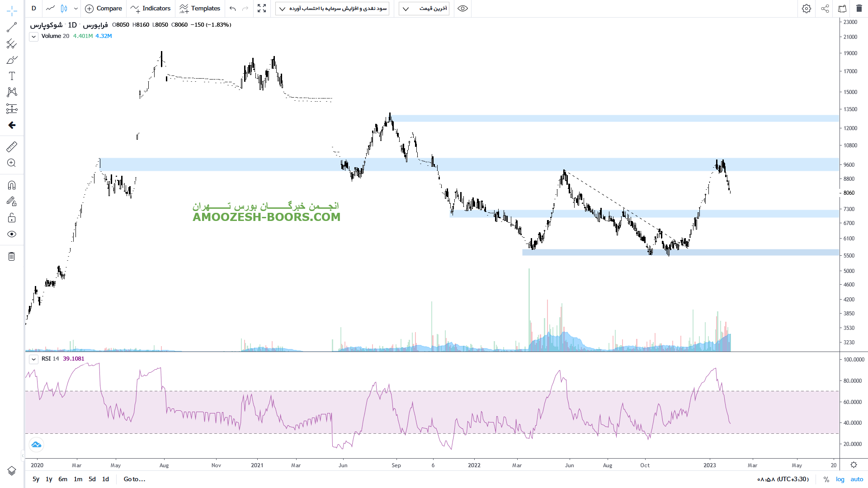
Task: Open the Indicators menu
Action: 151,9
